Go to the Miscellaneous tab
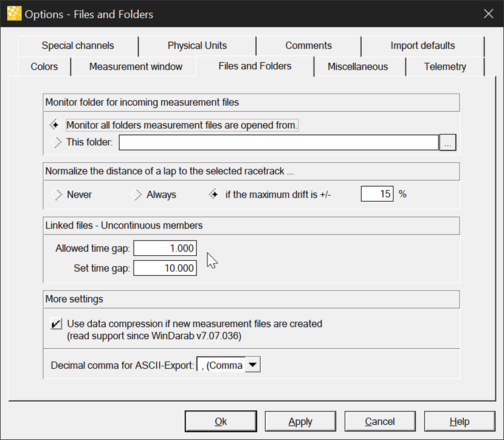Screen dimensions: 504x440 (x=357, y=67)
